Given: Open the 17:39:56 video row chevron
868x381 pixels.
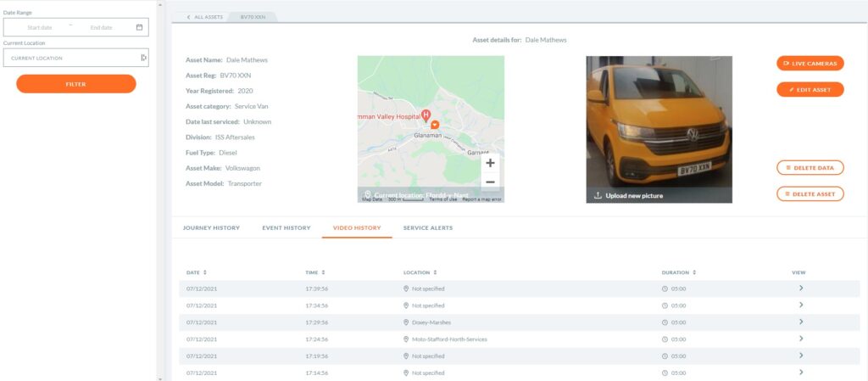Looking at the screenshot, I should (800, 288).
